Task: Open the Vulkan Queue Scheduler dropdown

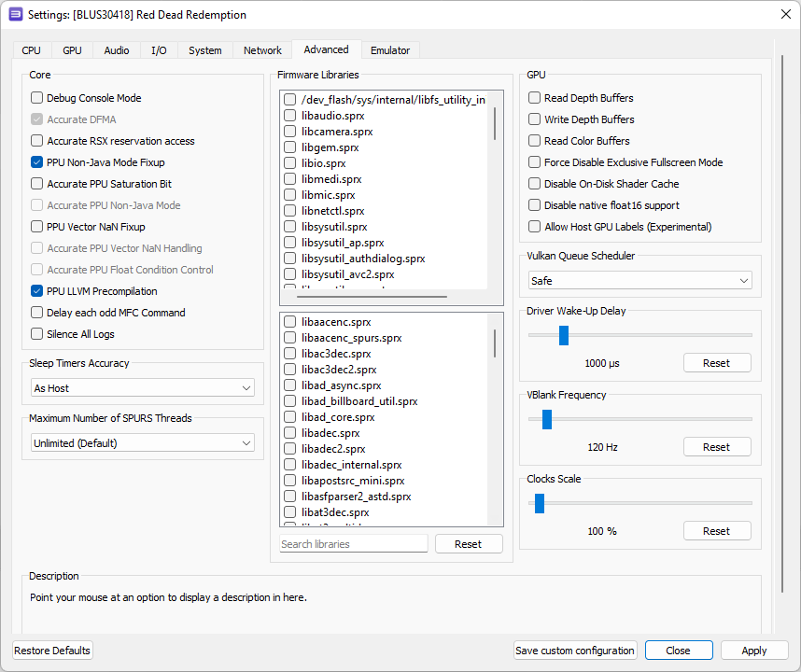Action: click(640, 279)
